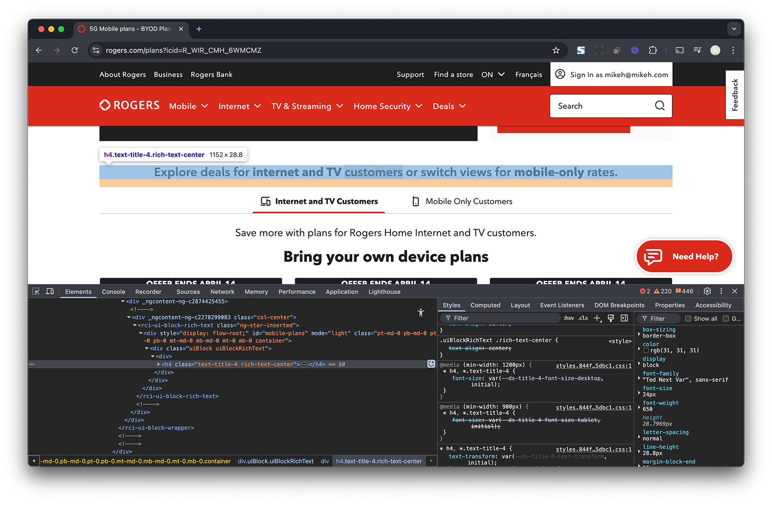
Task: Click the Styles pane Filter field
Action: pos(501,318)
